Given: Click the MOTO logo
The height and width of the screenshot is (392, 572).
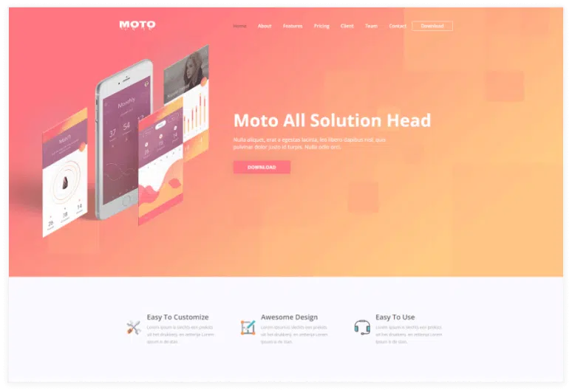Looking at the screenshot, I should click(x=137, y=25).
